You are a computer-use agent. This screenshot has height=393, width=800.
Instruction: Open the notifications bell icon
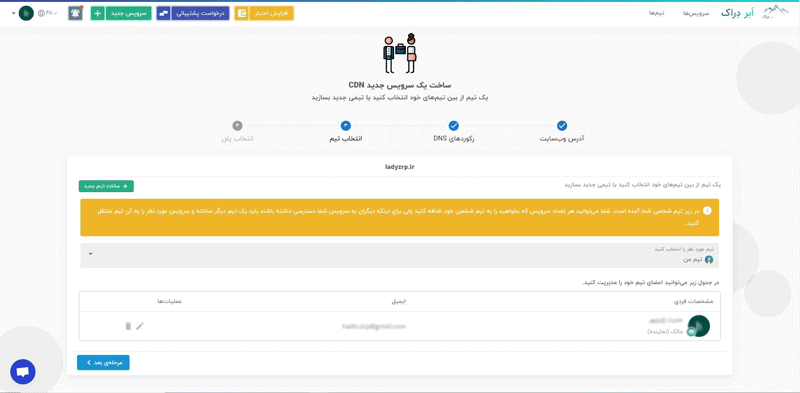76,13
